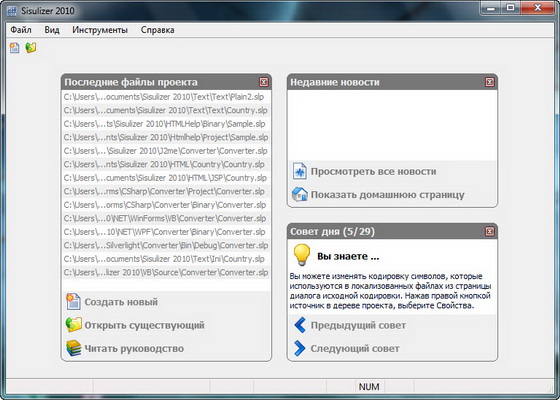This screenshot has width=560, height=400.
Task: Click the Показать домашнюю страницу link
Action: click(x=388, y=195)
